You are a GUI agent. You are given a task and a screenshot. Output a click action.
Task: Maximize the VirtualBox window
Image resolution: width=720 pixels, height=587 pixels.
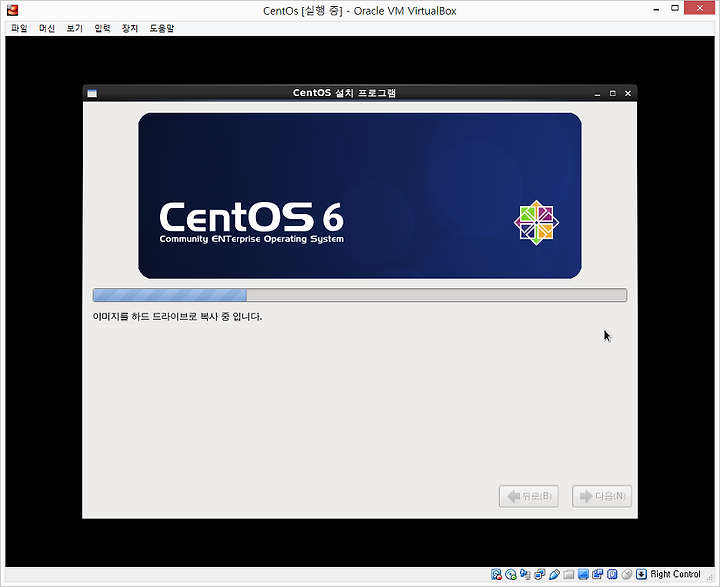pos(675,8)
